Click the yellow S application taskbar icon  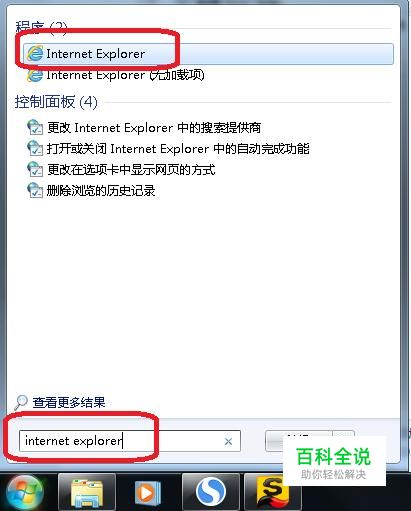tap(273, 493)
